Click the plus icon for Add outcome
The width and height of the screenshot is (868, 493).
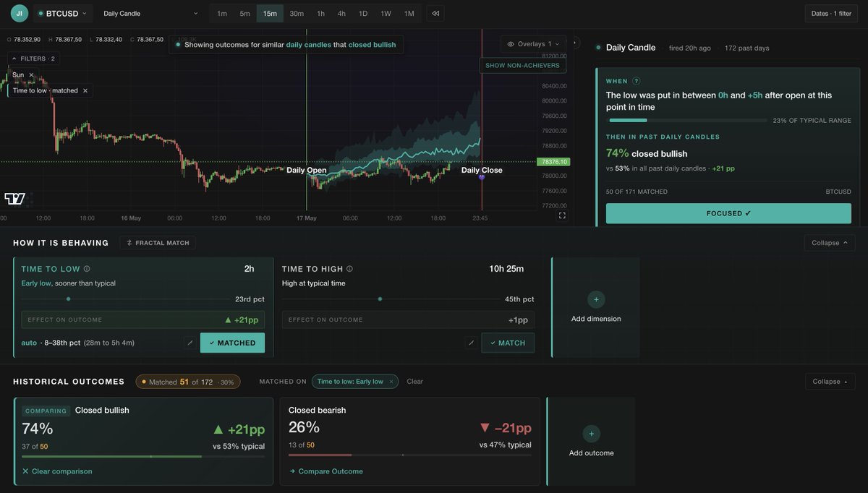point(591,434)
